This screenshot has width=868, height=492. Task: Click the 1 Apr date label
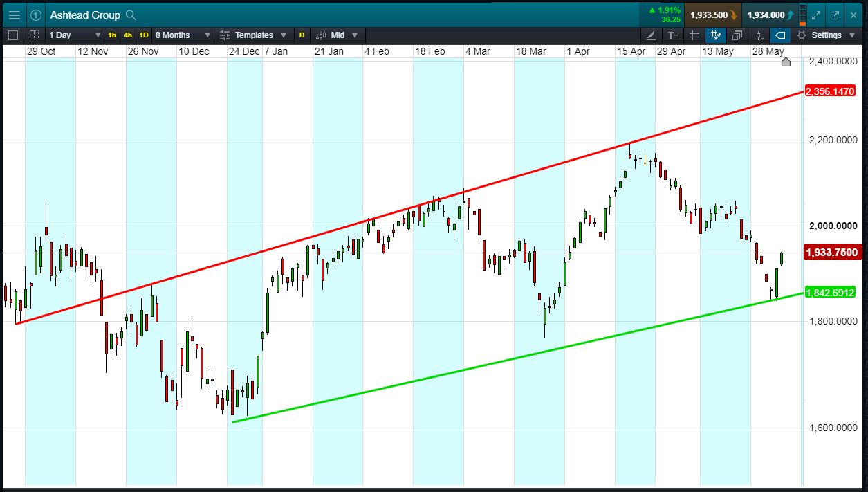pos(578,51)
